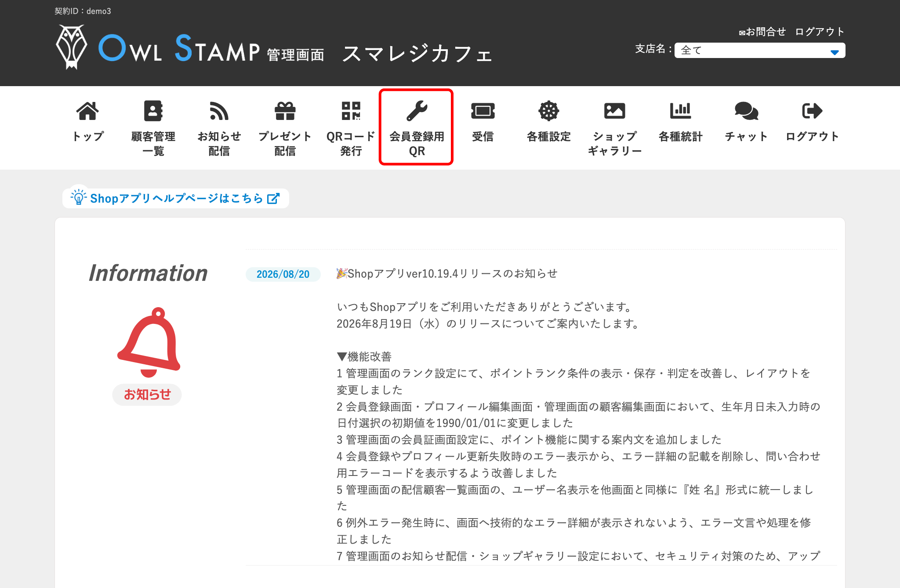Click the line いつもShopアプリをご利用いただき
The image size is (900, 588).
point(485,307)
